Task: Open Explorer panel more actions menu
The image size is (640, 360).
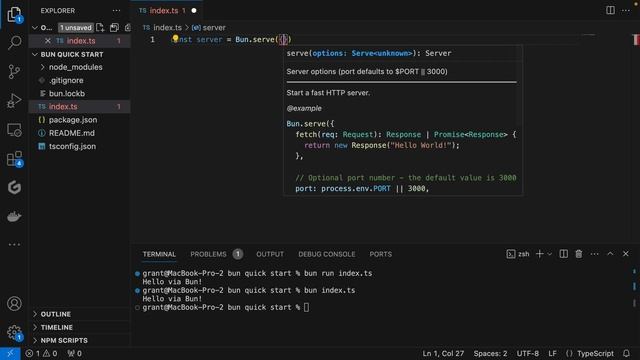Action: pos(116,11)
